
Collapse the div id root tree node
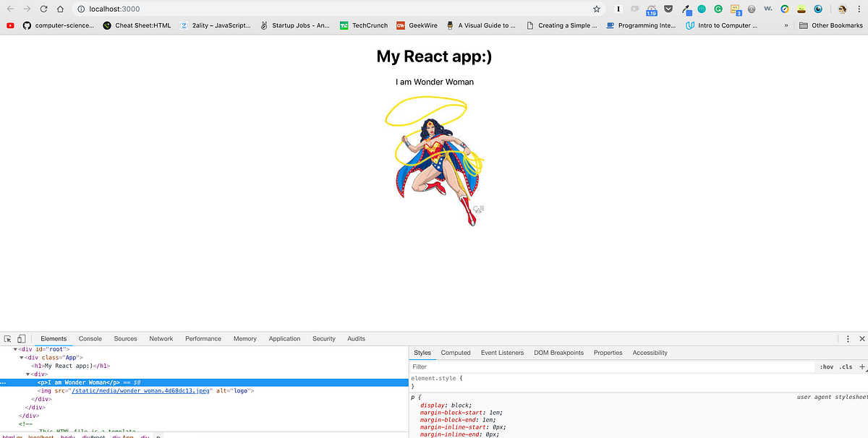pos(14,348)
